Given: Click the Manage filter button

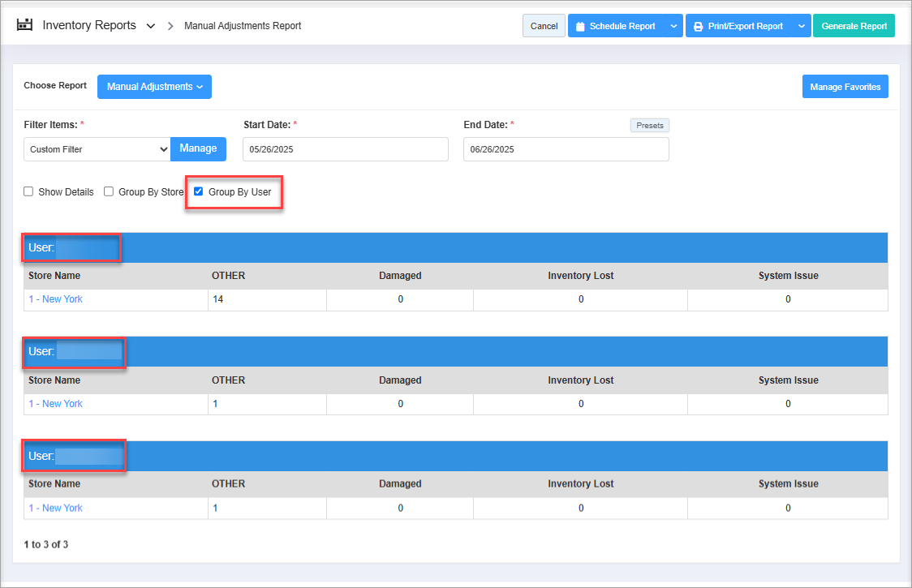Looking at the screenshot, I should pyautogui.click(x=198, y=149).
